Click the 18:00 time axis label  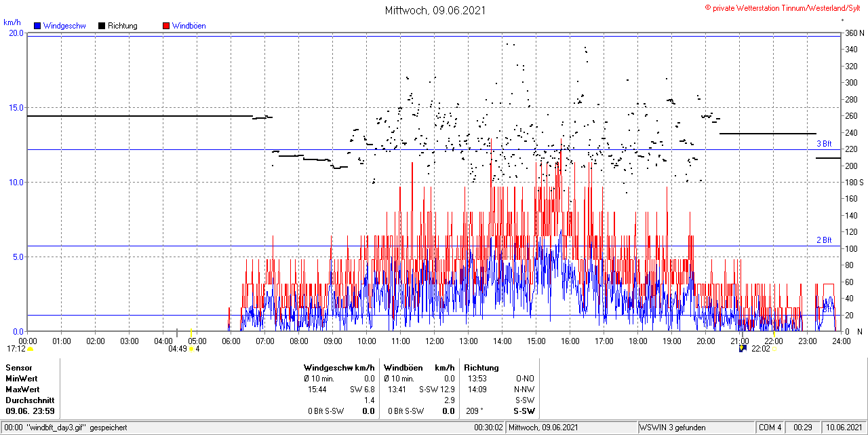click(638, 341)
